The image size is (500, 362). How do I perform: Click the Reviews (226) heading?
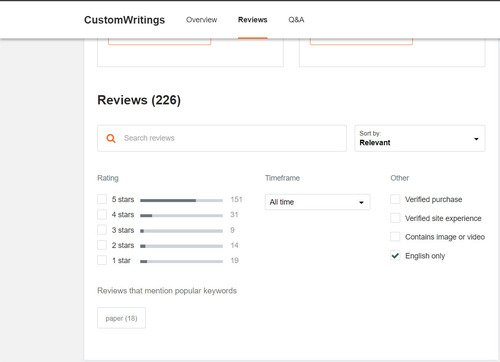coord(139,100)
